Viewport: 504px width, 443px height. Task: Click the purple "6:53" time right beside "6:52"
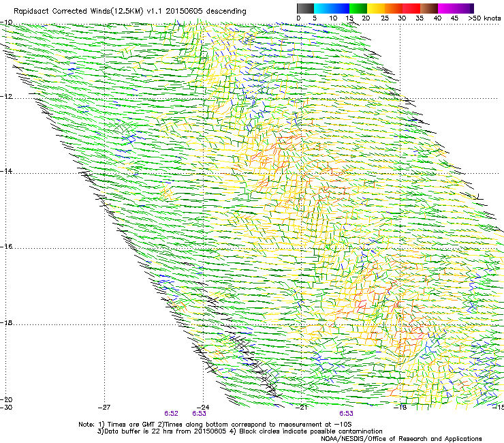click(x=200, y=414)
